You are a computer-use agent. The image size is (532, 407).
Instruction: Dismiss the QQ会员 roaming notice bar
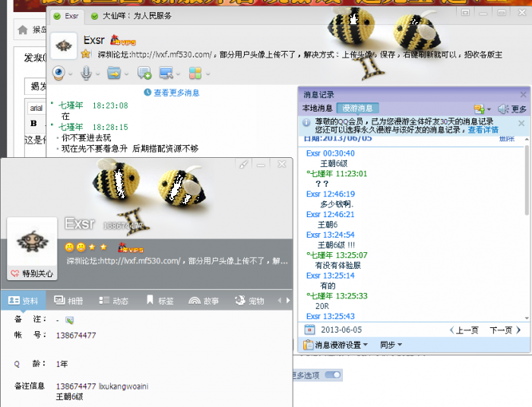pos(521,123)
